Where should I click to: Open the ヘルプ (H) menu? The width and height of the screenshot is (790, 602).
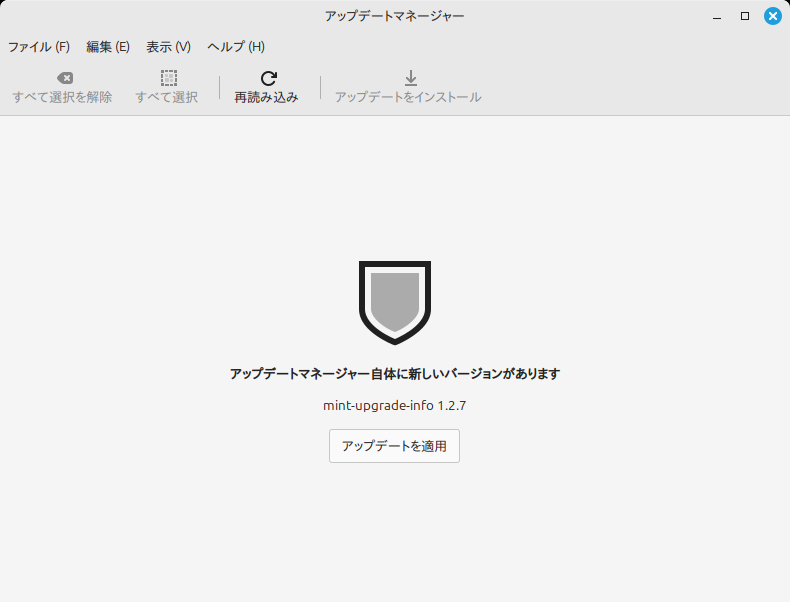tap(236, 47)
